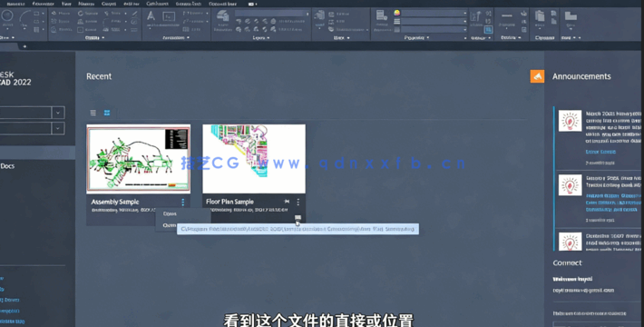Select the Circle draw tool
This screenshot has height=327, width=644.
click(x=7, y=16)
